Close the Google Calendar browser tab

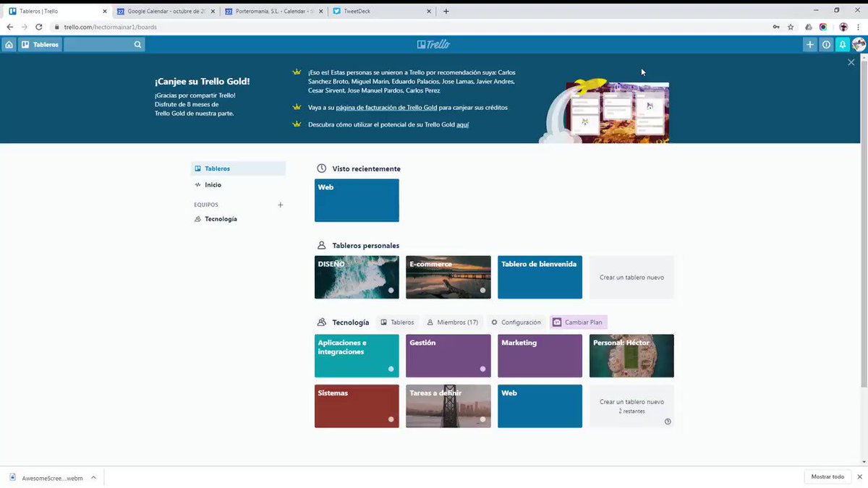(213, 11)
